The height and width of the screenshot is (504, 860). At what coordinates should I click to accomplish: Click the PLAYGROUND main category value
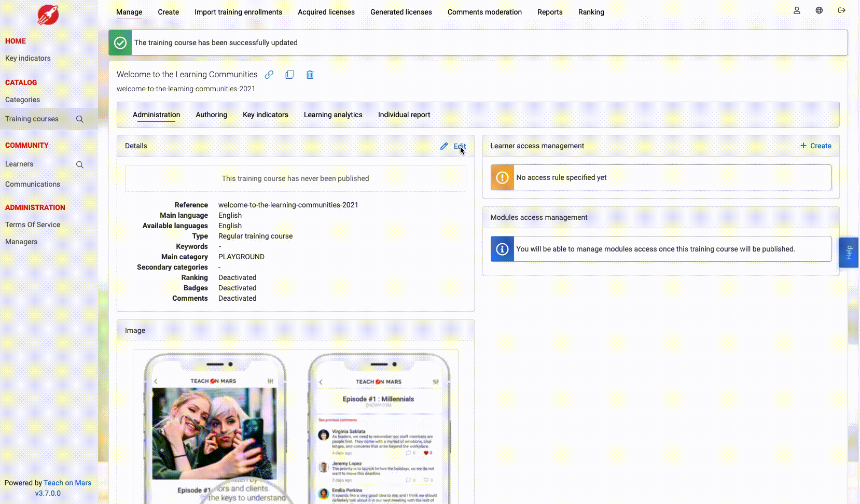pyautogui.click(x=241, y=257)
